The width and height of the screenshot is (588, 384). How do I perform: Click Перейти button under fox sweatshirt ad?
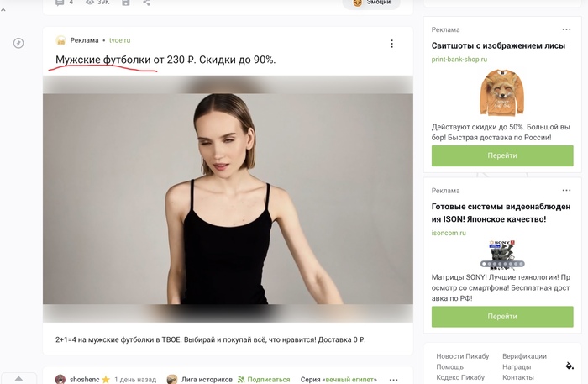(x=501, y=155)
